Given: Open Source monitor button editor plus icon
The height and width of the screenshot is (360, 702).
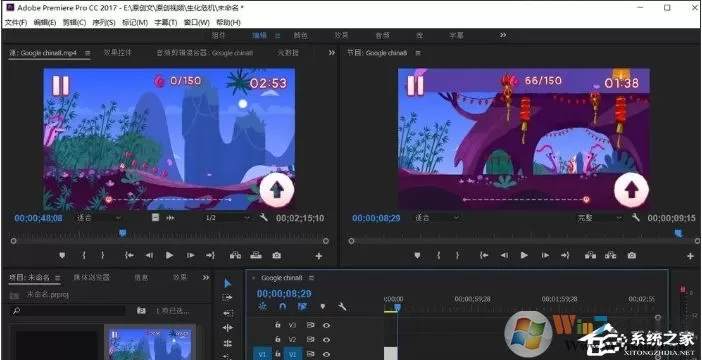Looking at the screenshot, I should [319, 256].
